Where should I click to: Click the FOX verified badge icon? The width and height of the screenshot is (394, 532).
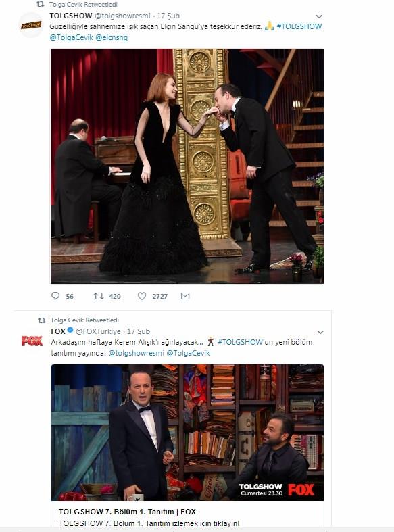[x=70, y=330]
